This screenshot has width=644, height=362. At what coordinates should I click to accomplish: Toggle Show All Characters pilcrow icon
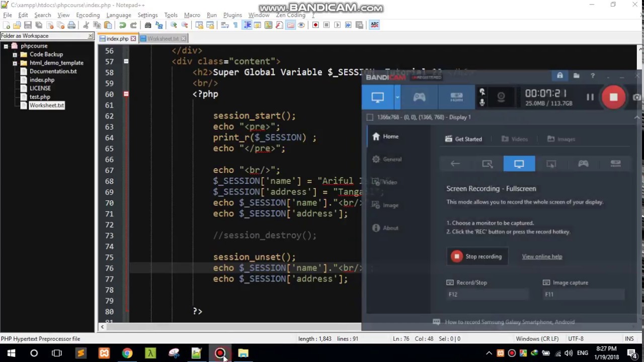click(235, 25)
